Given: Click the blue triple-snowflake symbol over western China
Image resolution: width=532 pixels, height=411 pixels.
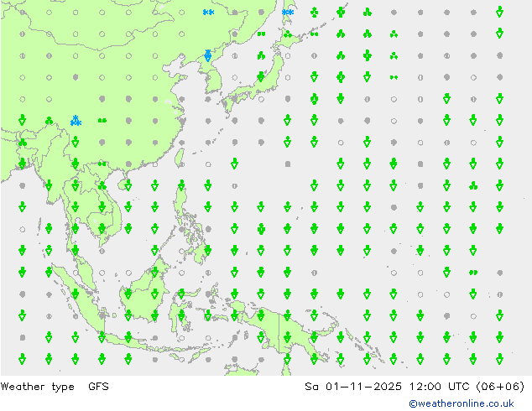Looking at the screenshot, I should coord(76,121).
